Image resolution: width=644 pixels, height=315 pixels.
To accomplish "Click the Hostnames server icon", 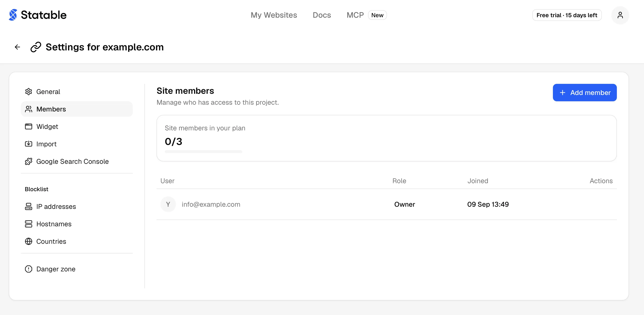I will coord(29,224).
